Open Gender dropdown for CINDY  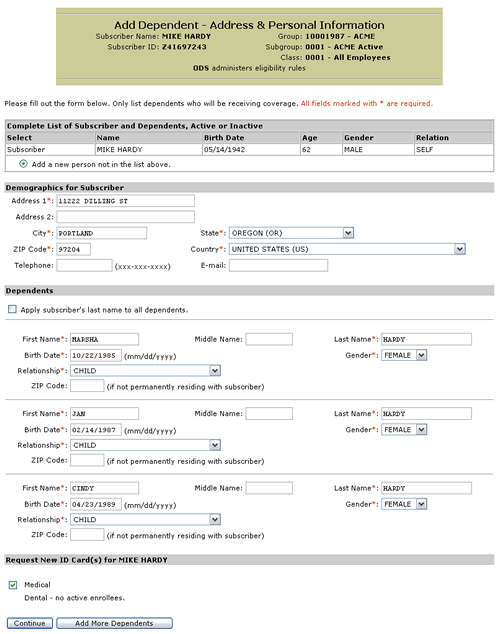pos(404,504)
